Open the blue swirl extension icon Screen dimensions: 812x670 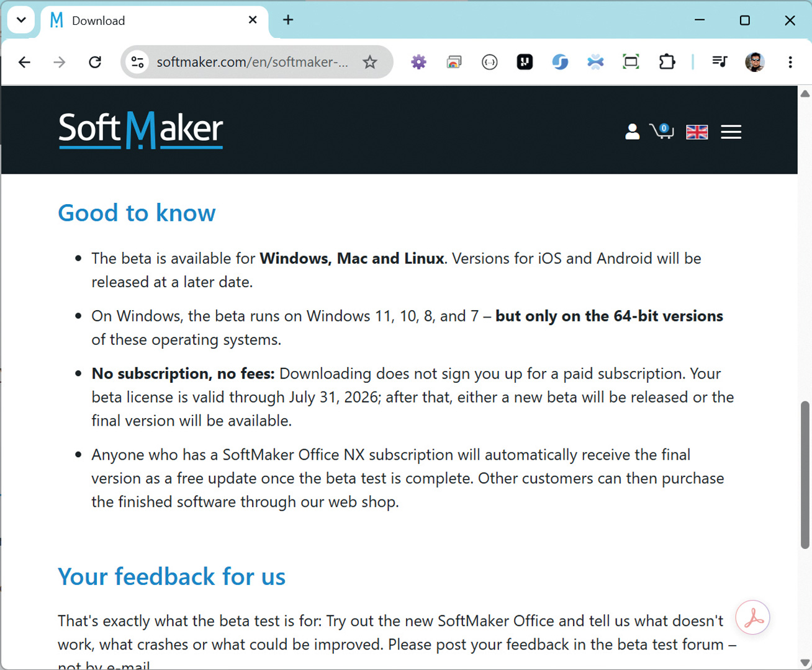tap(561, 62)
